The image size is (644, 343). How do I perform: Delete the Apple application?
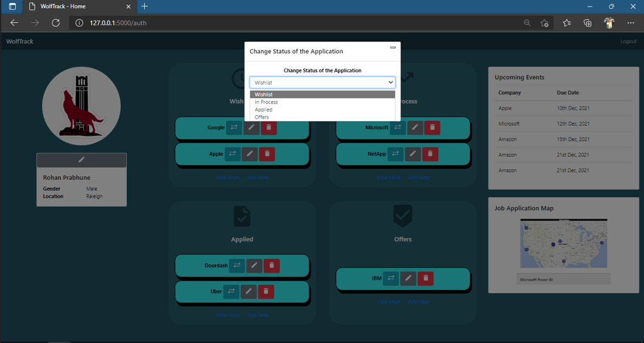click(x=267, y=154)
